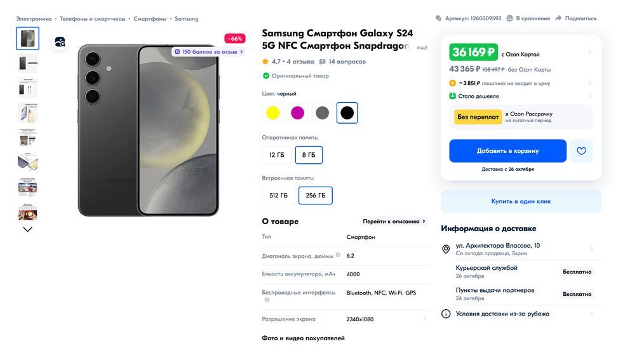This screenshot has width=644, height=346.
Task: Click Добавить в корзину button
Action: coord(507,151)
